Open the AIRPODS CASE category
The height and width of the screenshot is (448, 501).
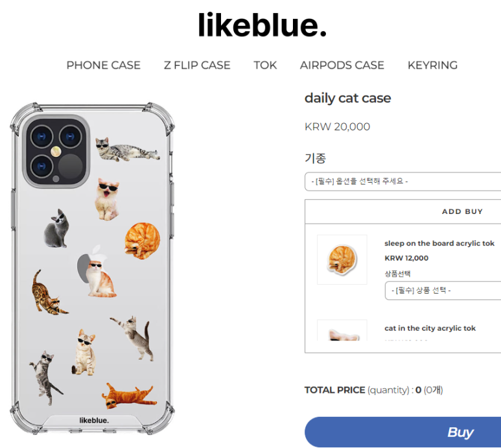pos(342,65)
